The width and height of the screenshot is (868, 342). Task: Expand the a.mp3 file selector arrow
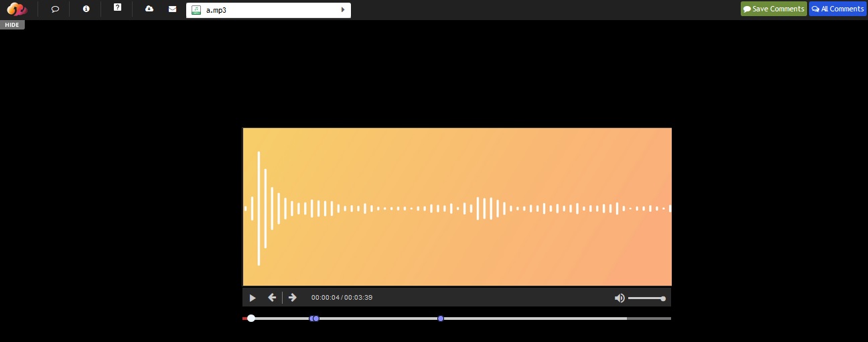point(343,10)
